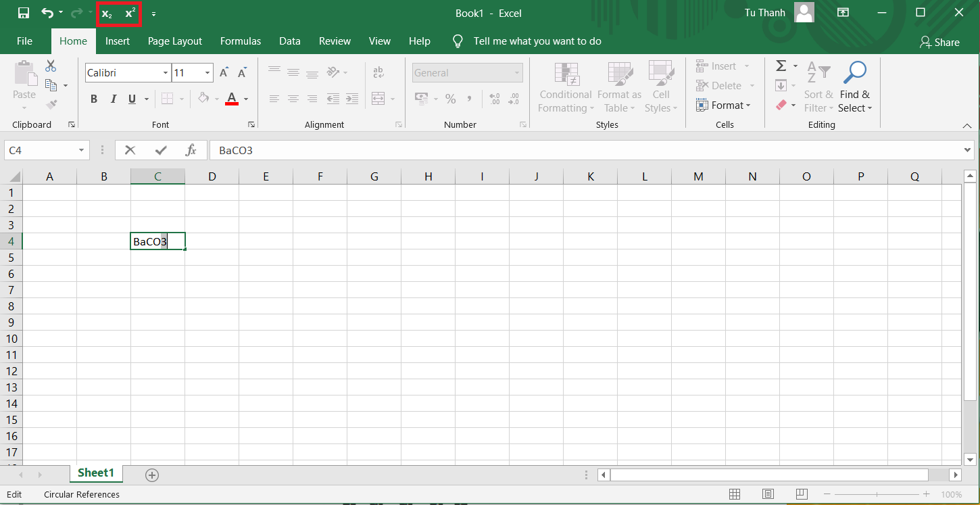Expand the font size dropdown

click(207, 73)
